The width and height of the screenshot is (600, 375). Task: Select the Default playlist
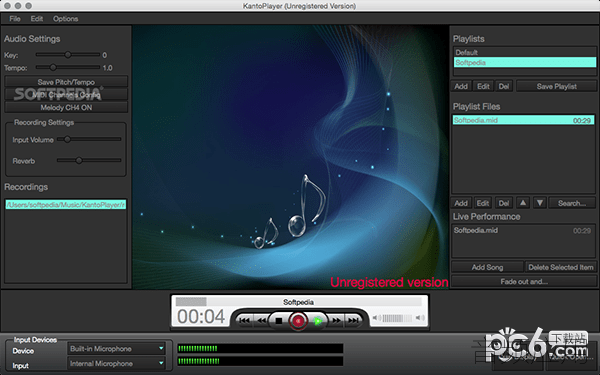click(525, 52)
